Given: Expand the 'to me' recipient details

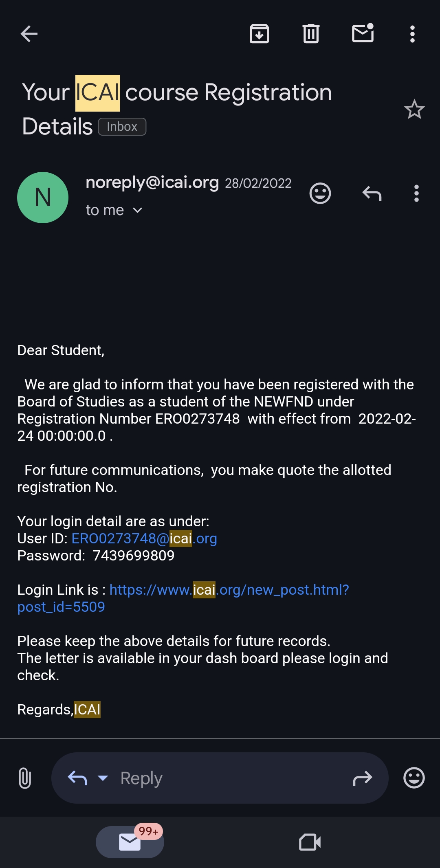Looking at the screenshot, I should pyautogui.click(x=137, y=210).
